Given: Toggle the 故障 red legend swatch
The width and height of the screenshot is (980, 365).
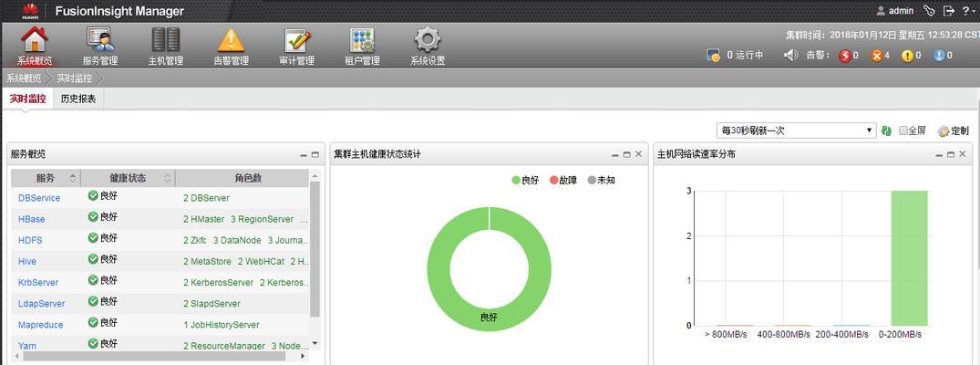Looking at the screenshot, I should pos(553,181).
